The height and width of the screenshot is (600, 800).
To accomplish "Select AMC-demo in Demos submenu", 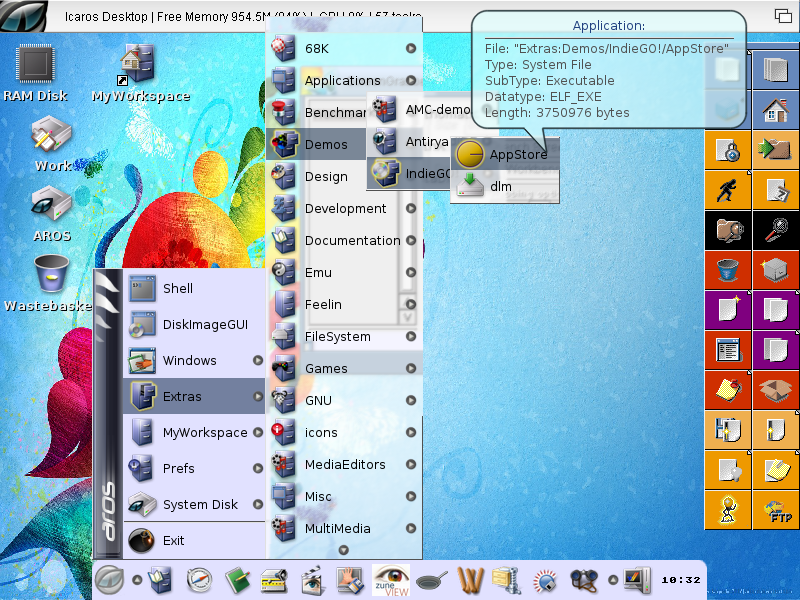I will 421,109.
